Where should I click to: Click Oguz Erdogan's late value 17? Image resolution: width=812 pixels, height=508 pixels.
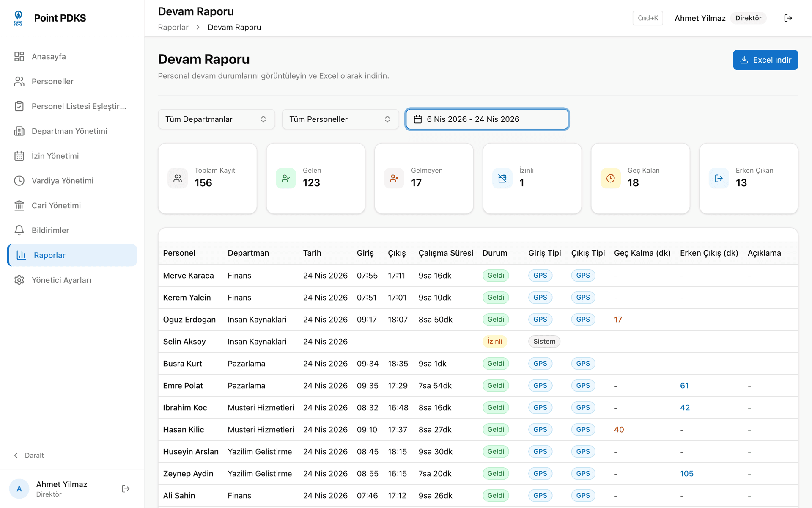(x=618, y=320)
